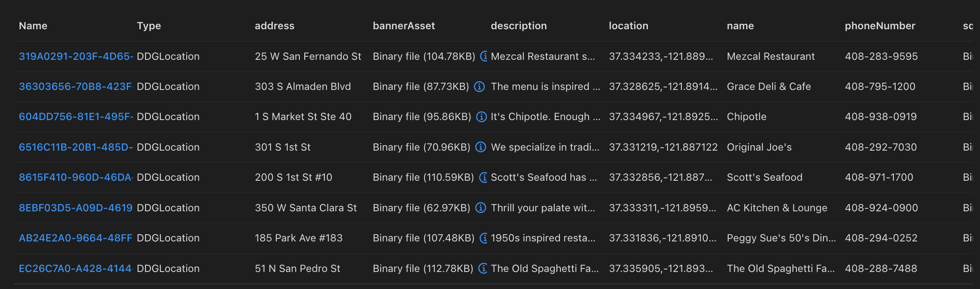Open the info icon for the 112.78KB binary file
This screenshot has height=289, width=980.
(483, 268)
